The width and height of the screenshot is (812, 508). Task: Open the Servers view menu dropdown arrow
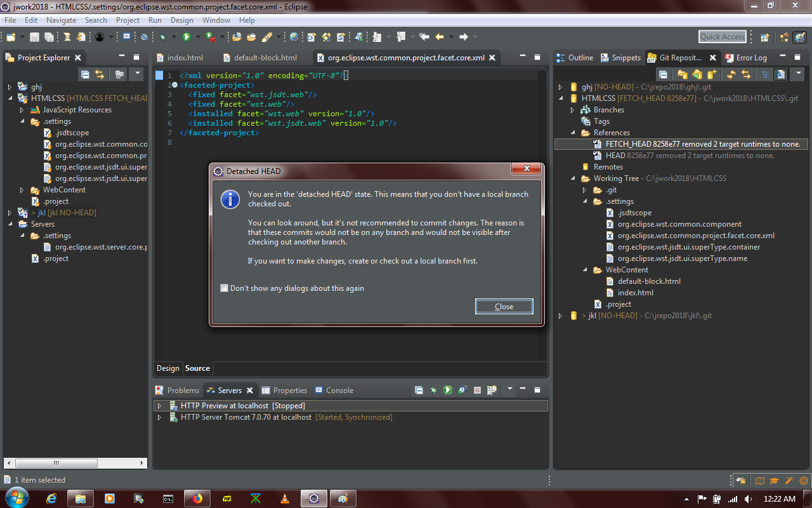coord(510,389)
